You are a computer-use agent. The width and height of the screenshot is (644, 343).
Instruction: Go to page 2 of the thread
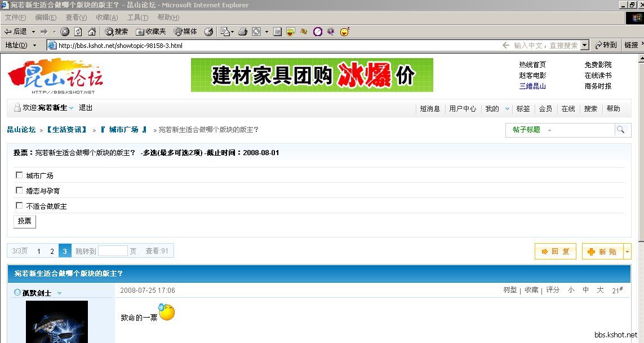pyautogui.click(x=52, y=251)
